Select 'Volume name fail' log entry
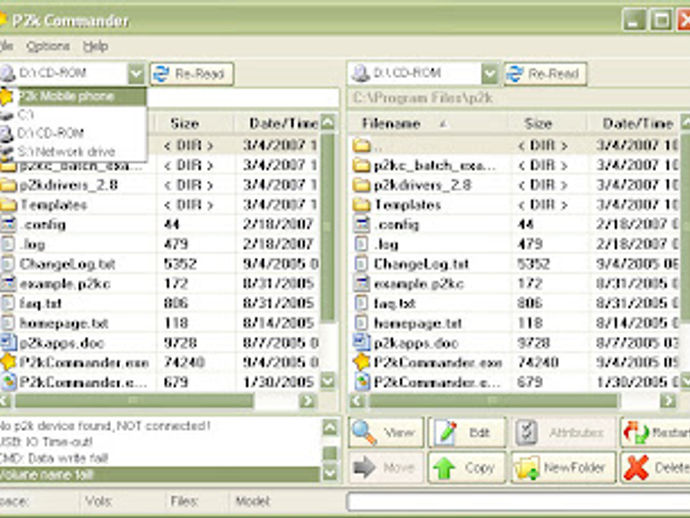 click(160, 474)
